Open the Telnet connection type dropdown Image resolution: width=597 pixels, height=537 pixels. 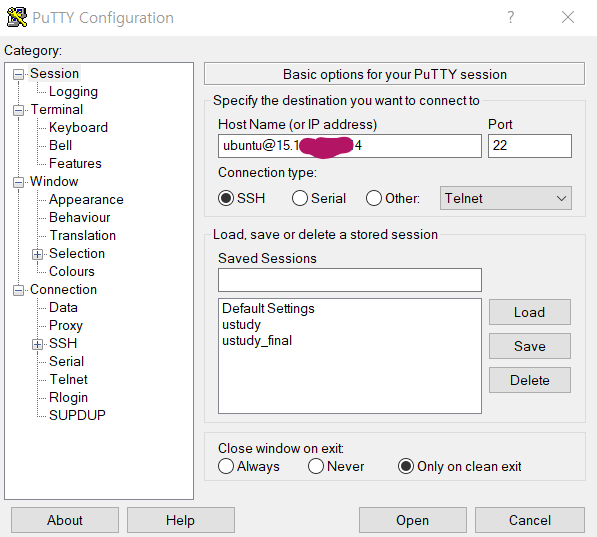(506, 198)
